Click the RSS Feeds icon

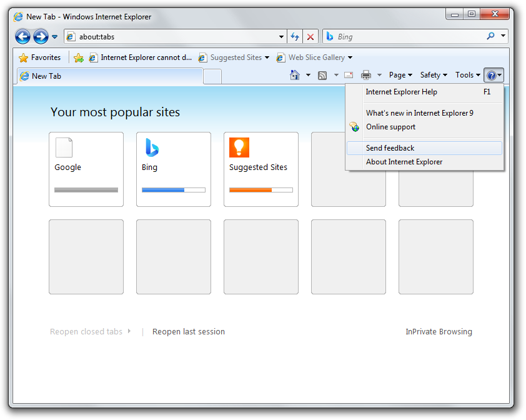322,75
